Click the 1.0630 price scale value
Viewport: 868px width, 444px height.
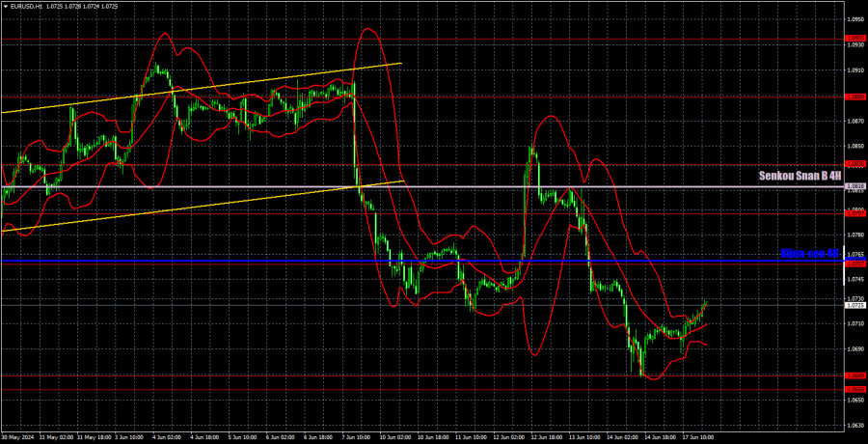pos(854,426)
